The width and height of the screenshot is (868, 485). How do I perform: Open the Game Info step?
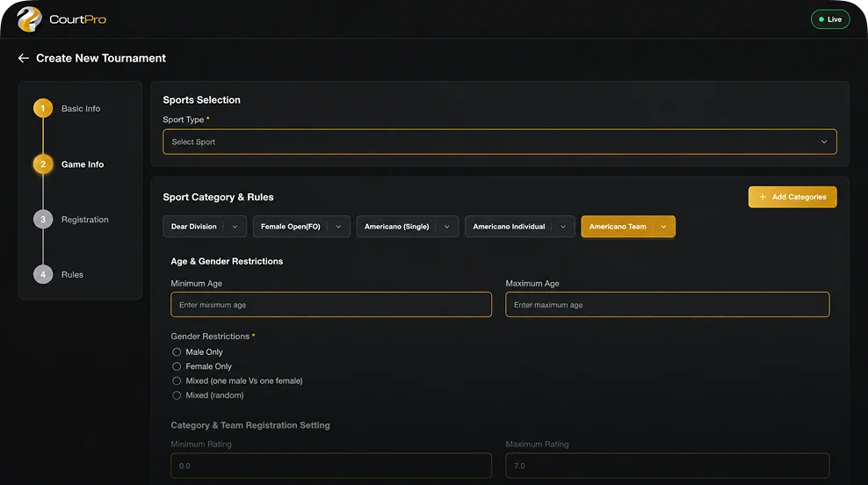pos(83,164)
